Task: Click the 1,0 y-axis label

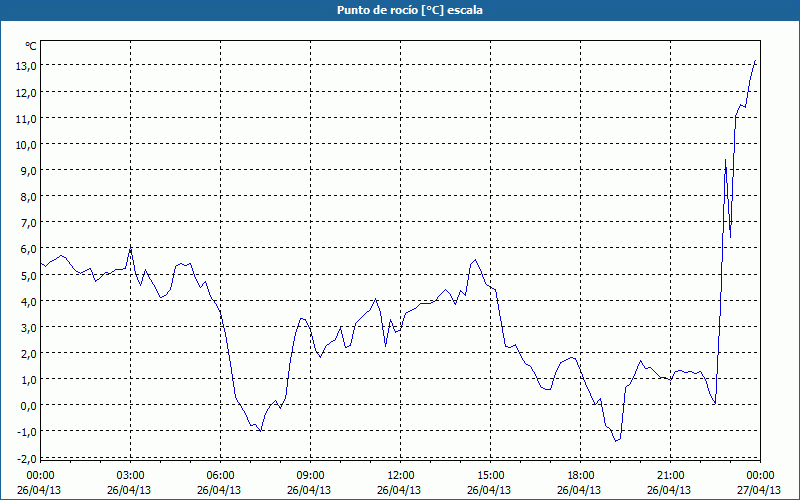Action: click(28, 380)
